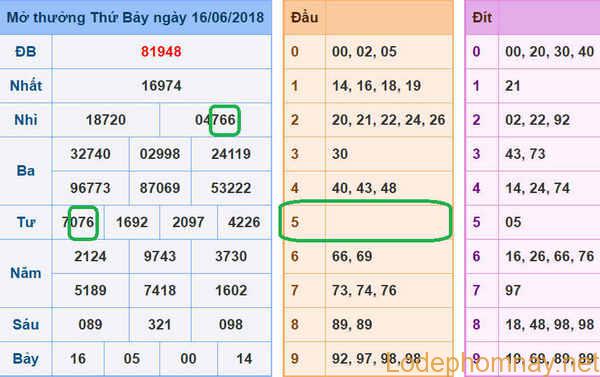The width and height of the screenshot is (600, 377).
Task: Click the Năm prize number 9743
Action: pyautogui.click(x=160, y=256)
